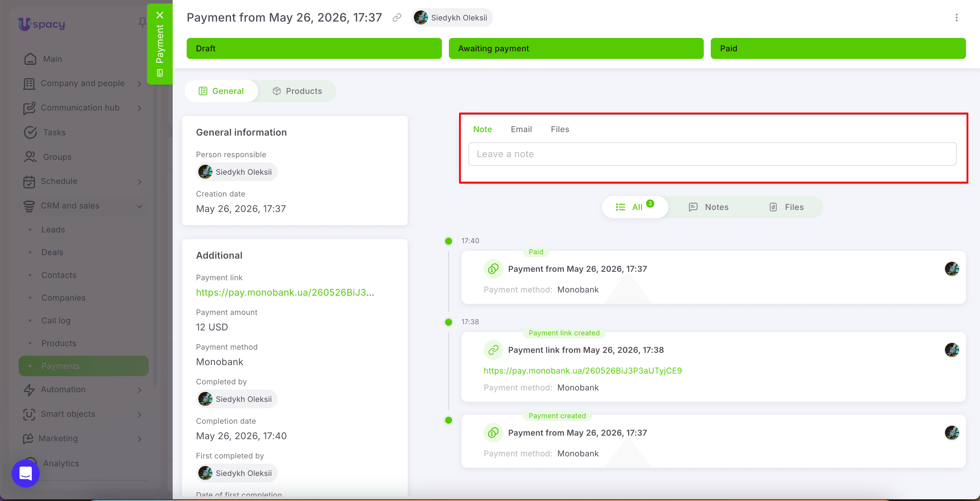Image resolution: width=980 pixels, height=501 pixels.
Task: Open Analytics in sidebar
Action: pos(61,463)
